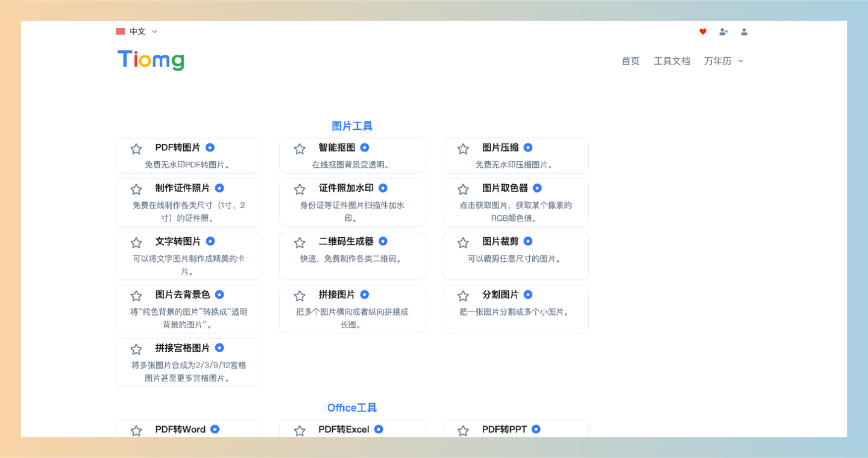Open the 拼接宫格图片 tool title
This screenshot has width=868, height=458.
(x=183, y=348)
